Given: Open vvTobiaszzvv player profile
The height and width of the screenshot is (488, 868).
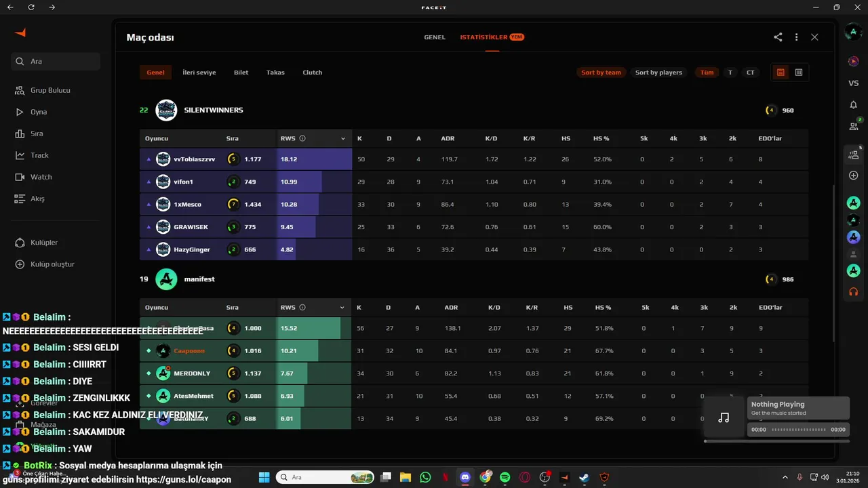Looking at the screenshot, I should 194,159.
